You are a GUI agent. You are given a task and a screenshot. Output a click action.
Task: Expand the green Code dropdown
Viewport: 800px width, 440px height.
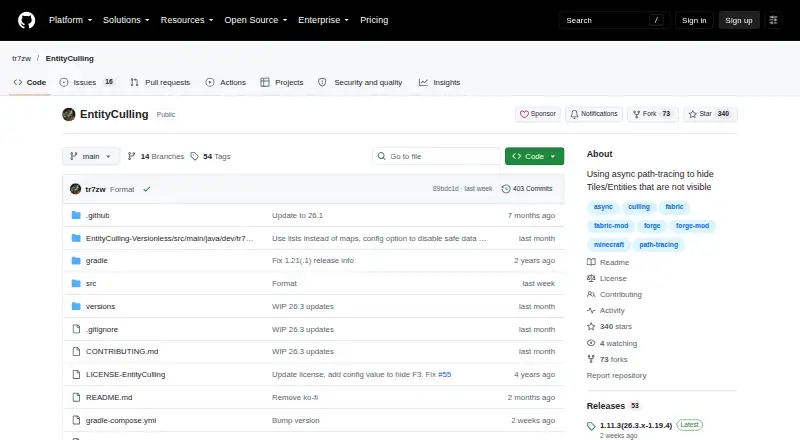[x=534, y=156]
